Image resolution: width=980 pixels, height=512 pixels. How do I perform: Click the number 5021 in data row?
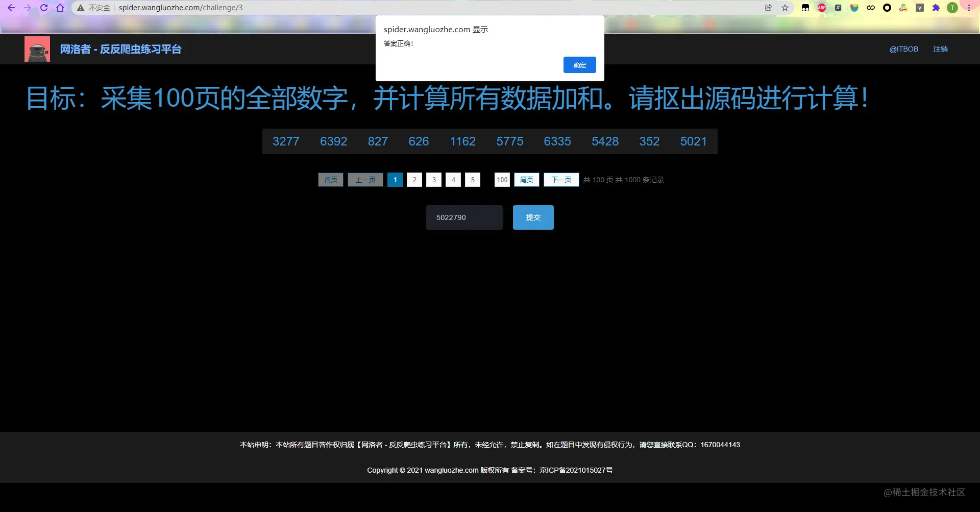click(694, 141)
